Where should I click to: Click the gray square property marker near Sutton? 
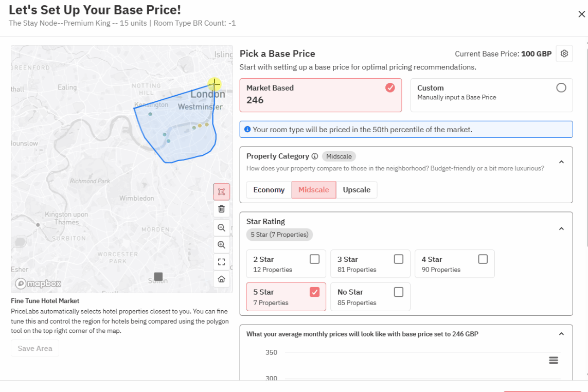(158, 276)
